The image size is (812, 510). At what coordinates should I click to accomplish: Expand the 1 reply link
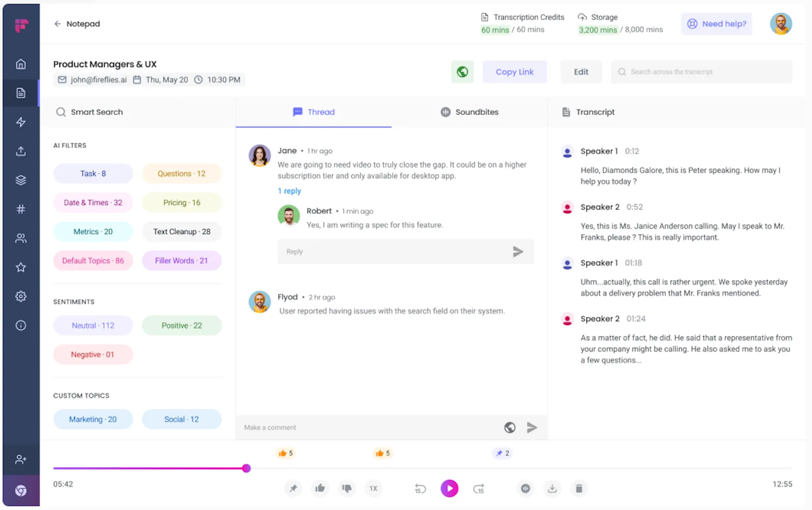pos(289,191)
